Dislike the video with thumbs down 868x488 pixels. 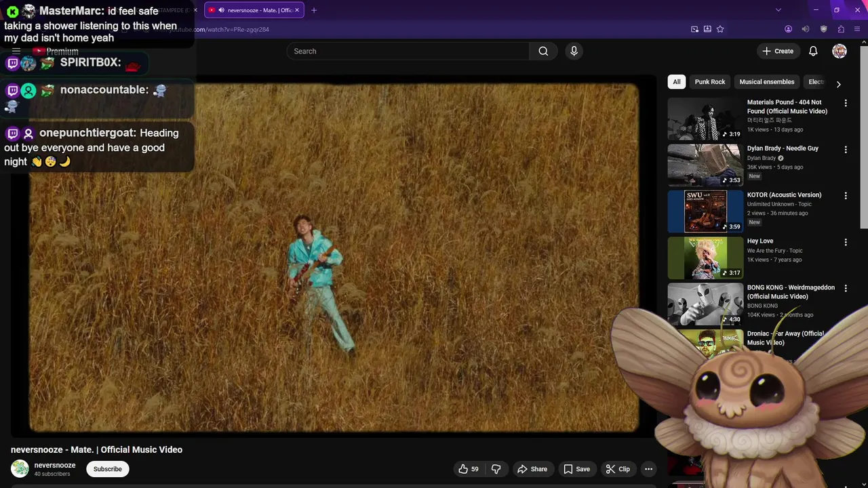pyautogui.click(x=496, y=469)
